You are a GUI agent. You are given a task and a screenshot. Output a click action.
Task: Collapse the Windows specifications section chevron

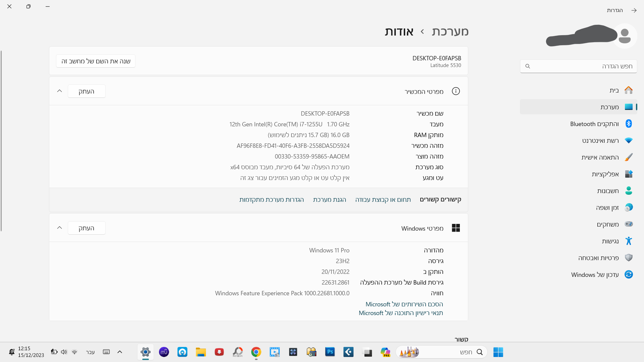(60, 228)
